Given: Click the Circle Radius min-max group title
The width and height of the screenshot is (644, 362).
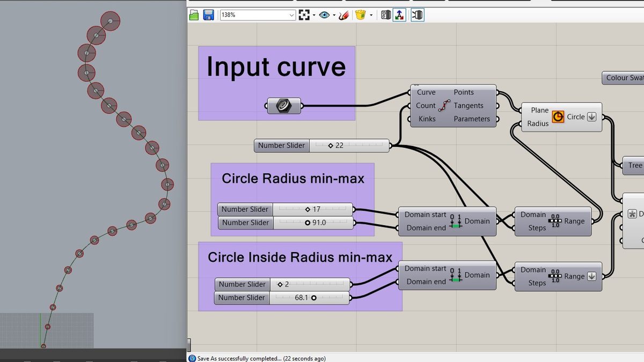Looking at the screenshot, I should click(293, 179).
